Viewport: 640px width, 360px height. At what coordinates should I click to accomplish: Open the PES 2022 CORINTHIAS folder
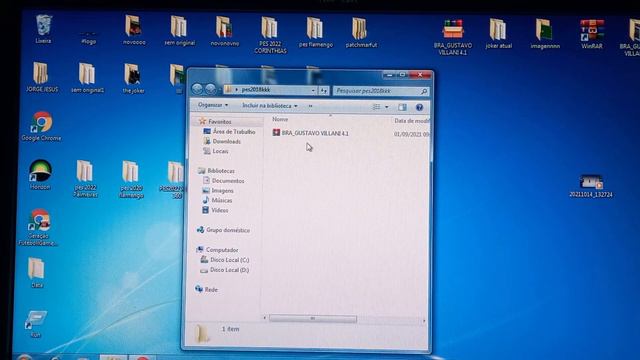click(270, 35)
